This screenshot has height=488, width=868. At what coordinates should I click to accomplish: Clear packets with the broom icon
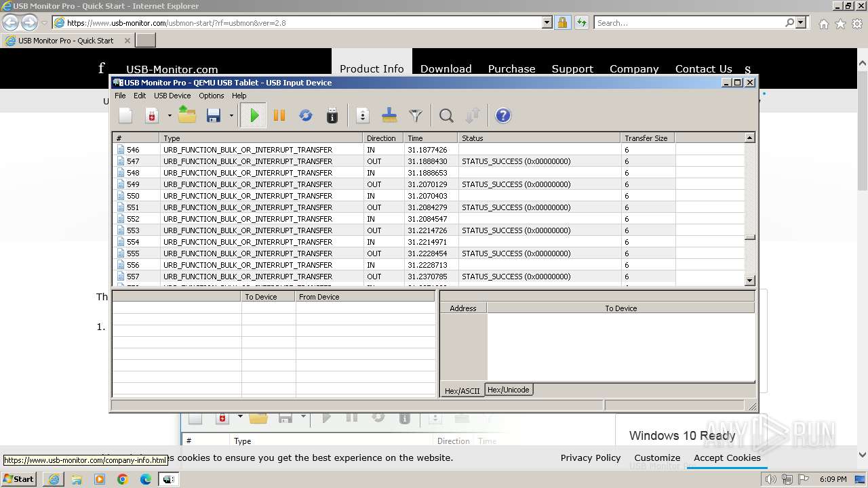(x=389, y=116)
